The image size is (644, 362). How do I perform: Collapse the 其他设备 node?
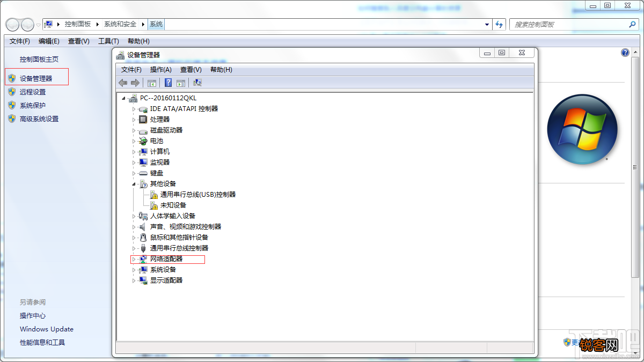134,184
